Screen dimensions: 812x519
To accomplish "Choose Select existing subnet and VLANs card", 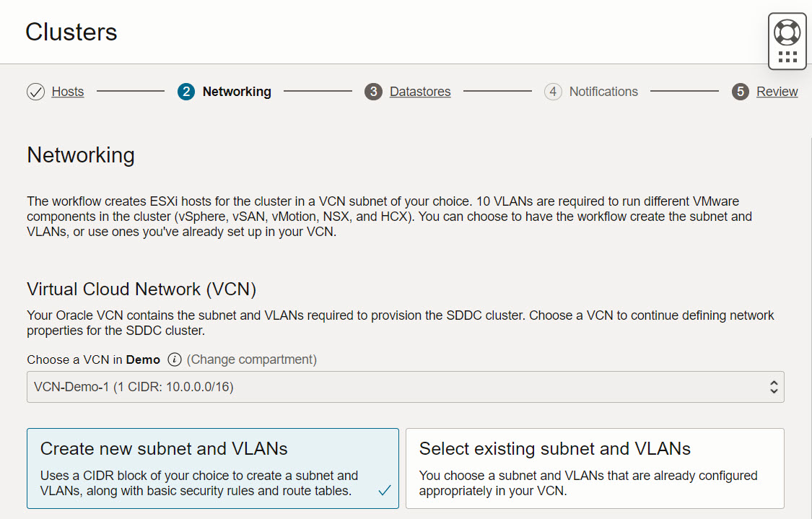I will point(595,468).
